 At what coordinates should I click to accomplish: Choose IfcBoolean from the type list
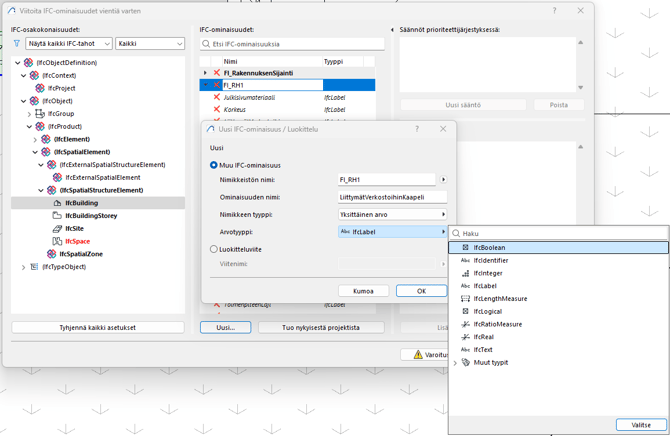[489, 247]
